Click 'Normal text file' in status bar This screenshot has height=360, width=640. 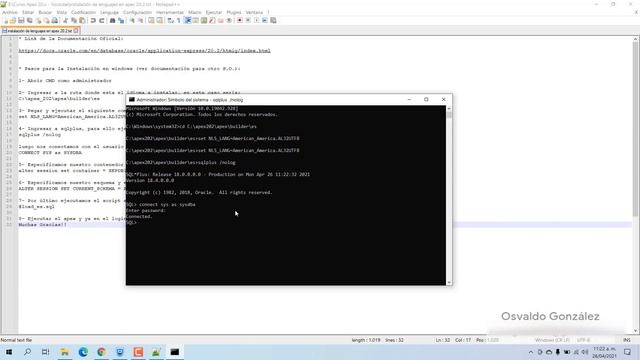pos(16,340)
